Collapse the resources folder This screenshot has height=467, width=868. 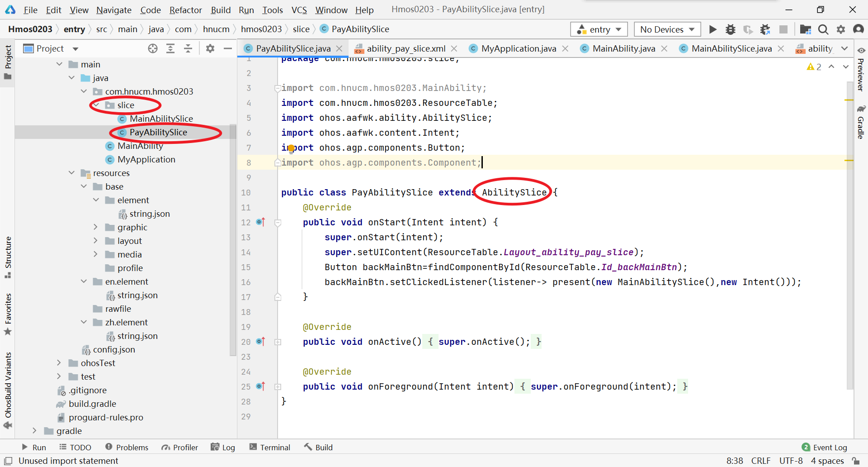71,173
